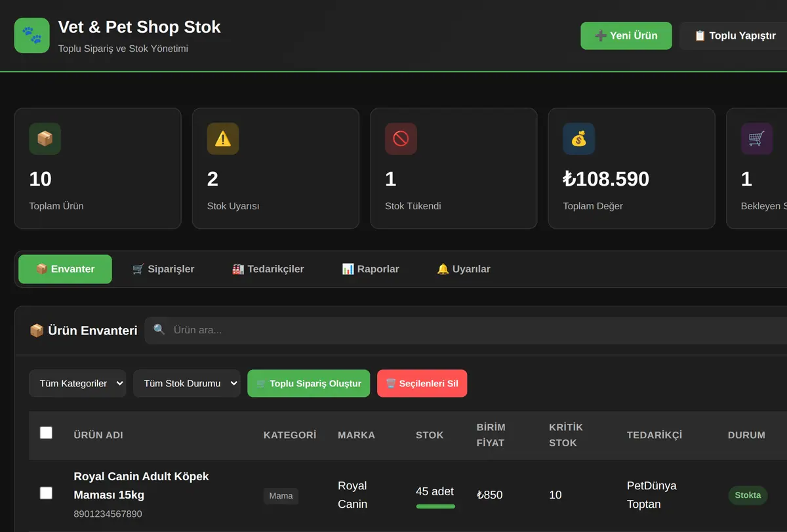Click the box icon on Toplam Ürün card
Screen dimensions: 787x532
45,139
